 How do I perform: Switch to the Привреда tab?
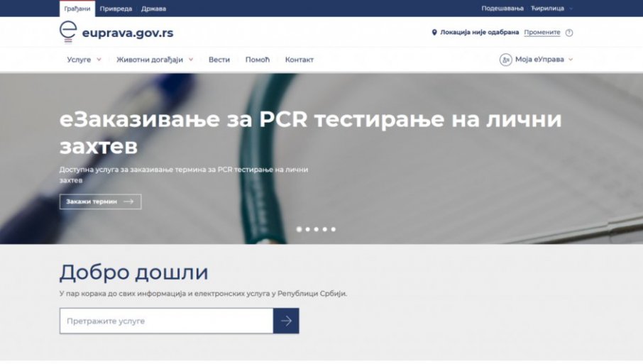[x=115, y=9]
